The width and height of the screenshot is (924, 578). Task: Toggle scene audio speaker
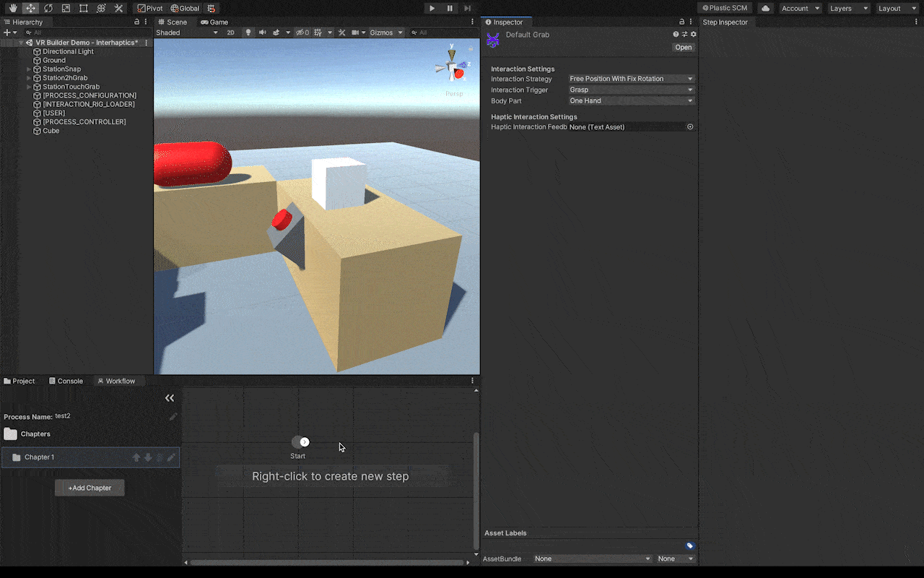262,33
